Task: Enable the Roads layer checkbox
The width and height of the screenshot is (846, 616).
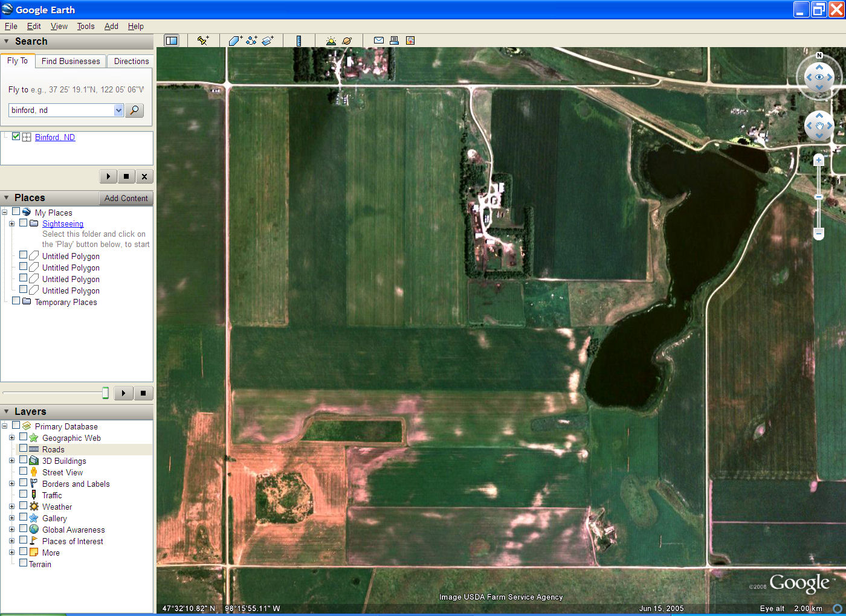Action: [23, 448]
